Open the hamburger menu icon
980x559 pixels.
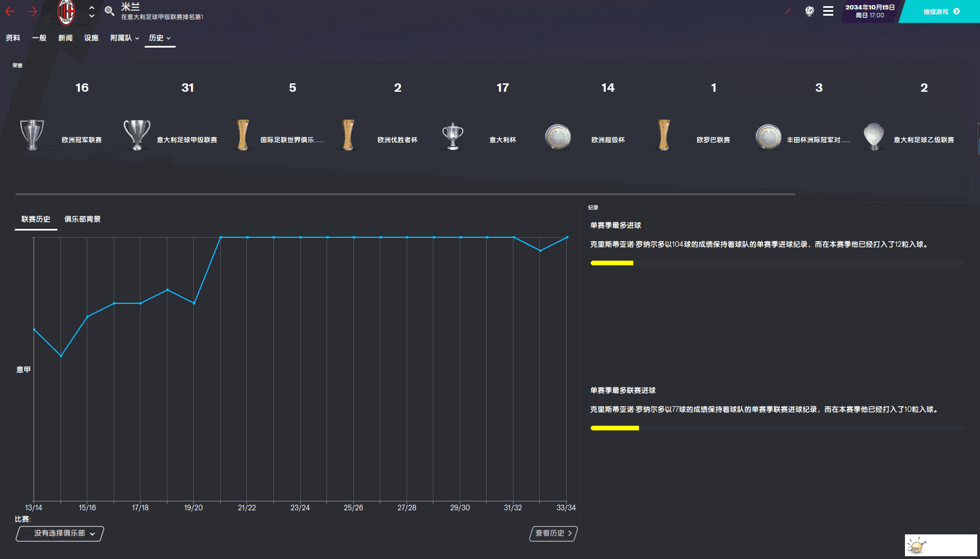pyautogui.click(x=828, y=11)
